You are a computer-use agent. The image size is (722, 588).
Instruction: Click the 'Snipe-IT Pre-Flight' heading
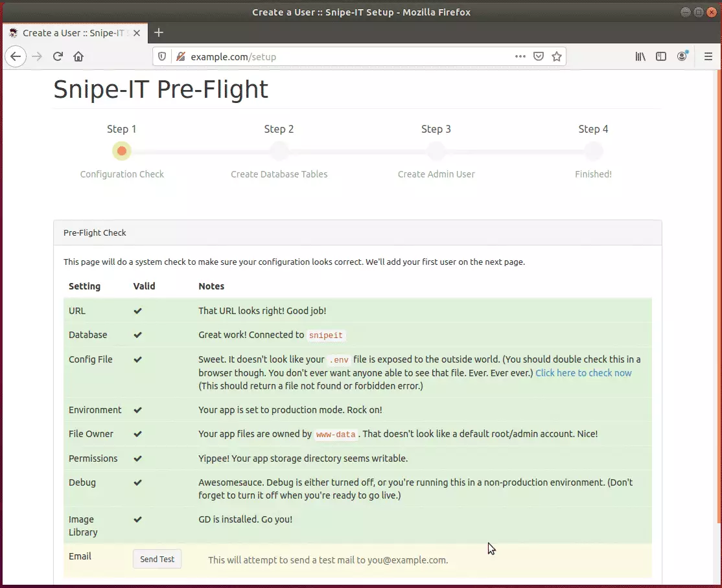161,89
